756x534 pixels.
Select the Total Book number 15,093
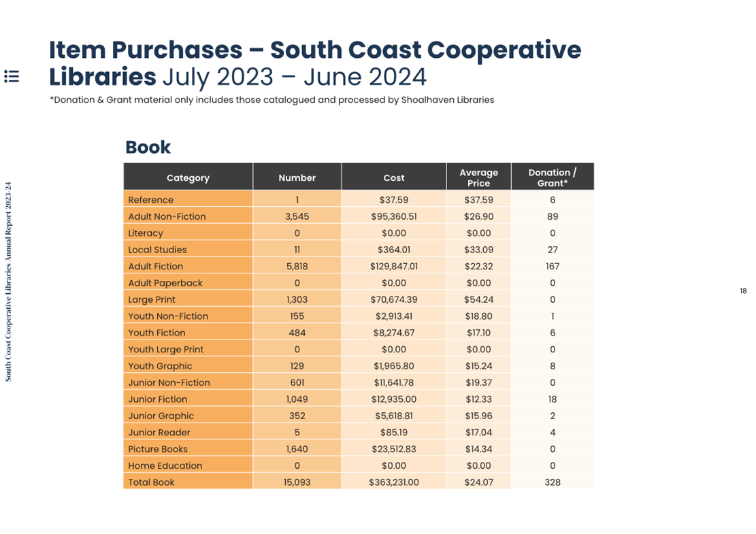tap(297, 482)
